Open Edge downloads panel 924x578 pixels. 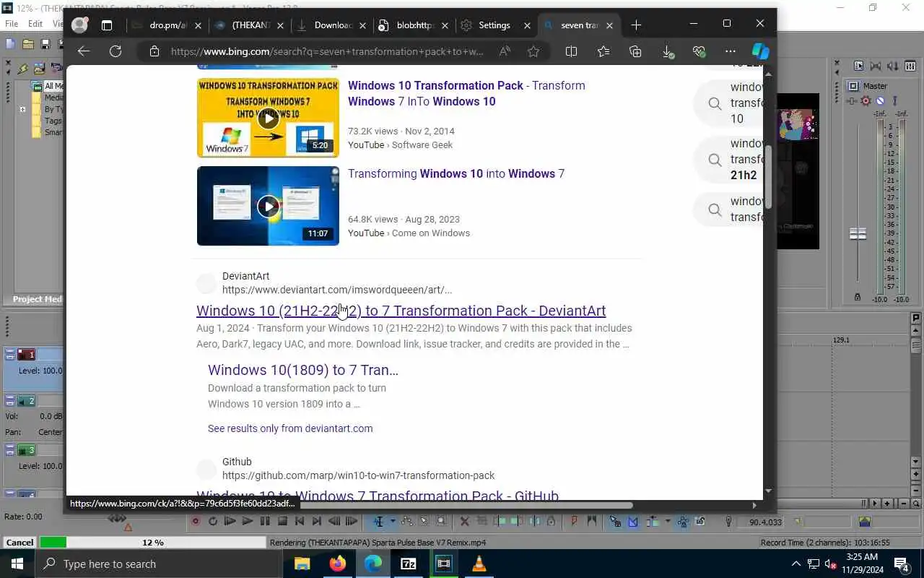pyautogui.click(x=668, y=51)
